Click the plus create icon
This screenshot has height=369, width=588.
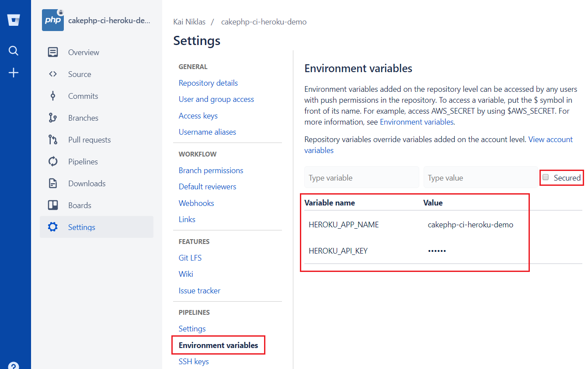click(14, 73)
